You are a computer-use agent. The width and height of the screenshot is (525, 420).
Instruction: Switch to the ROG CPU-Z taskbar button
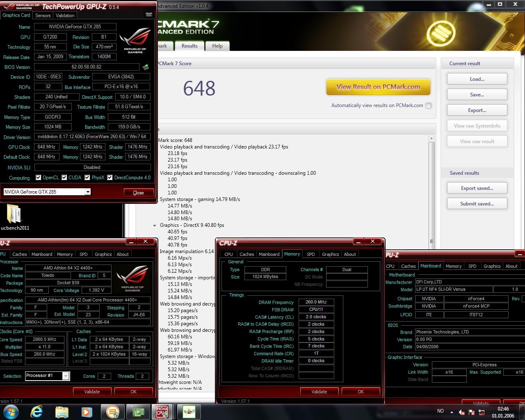(x=162, y=411)
